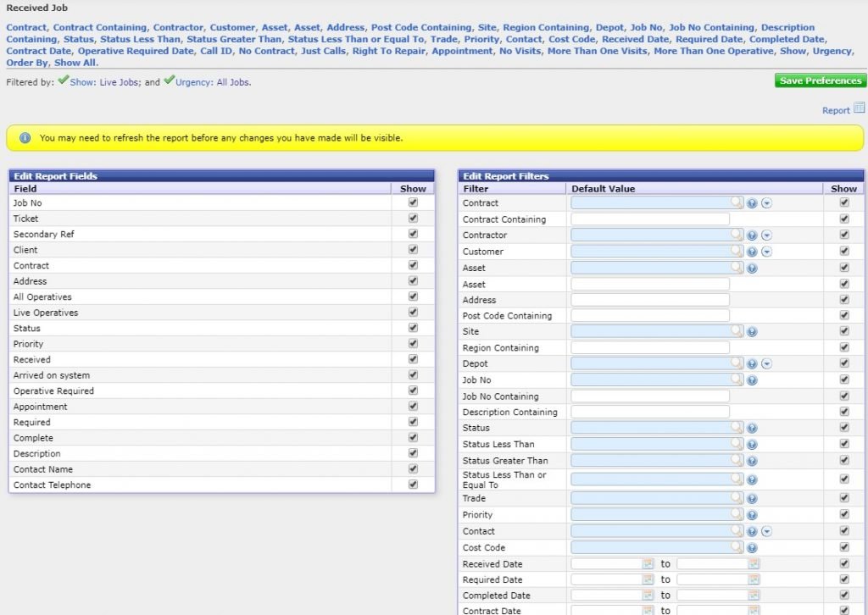
Task: Uncheck Show for Contact Telephone field
Action: [x=413, y=485]
